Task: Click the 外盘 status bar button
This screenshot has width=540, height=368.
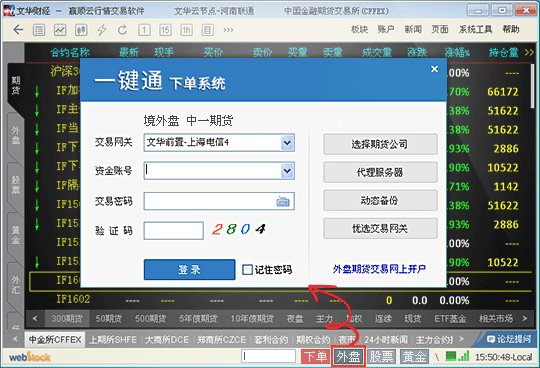Action: pos(348,357)
